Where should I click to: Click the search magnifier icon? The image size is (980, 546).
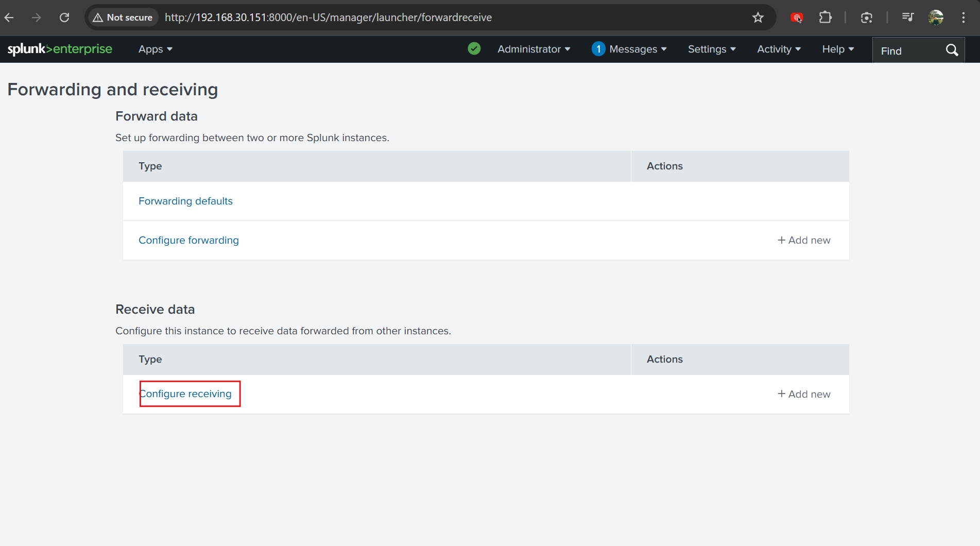[x=952, y=50]
